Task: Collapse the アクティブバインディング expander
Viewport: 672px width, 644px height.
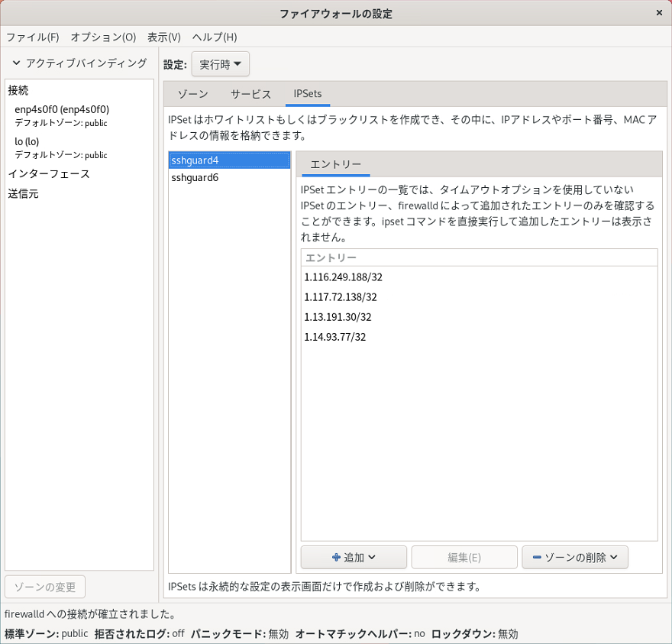Action: [x=16, y=63]
